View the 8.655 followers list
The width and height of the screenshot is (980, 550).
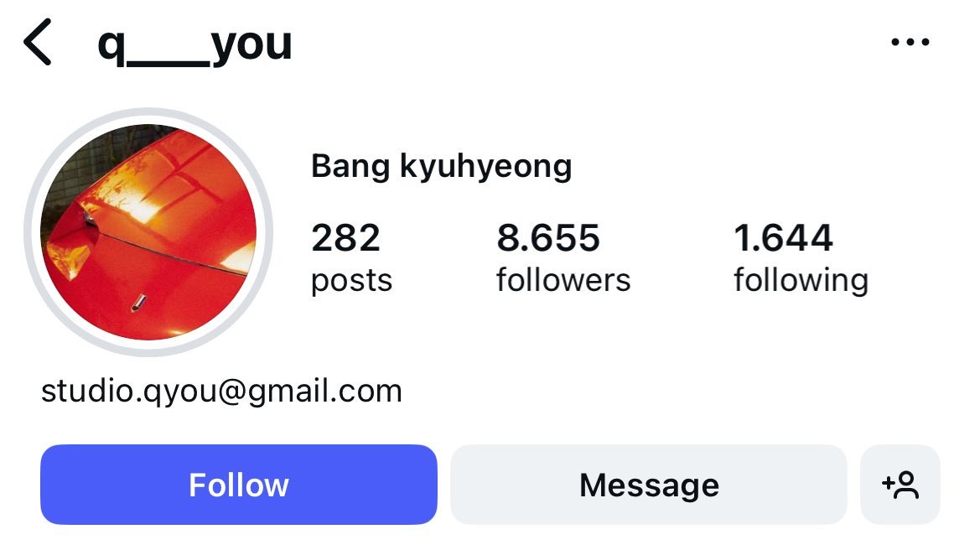[x=563, y=257]
